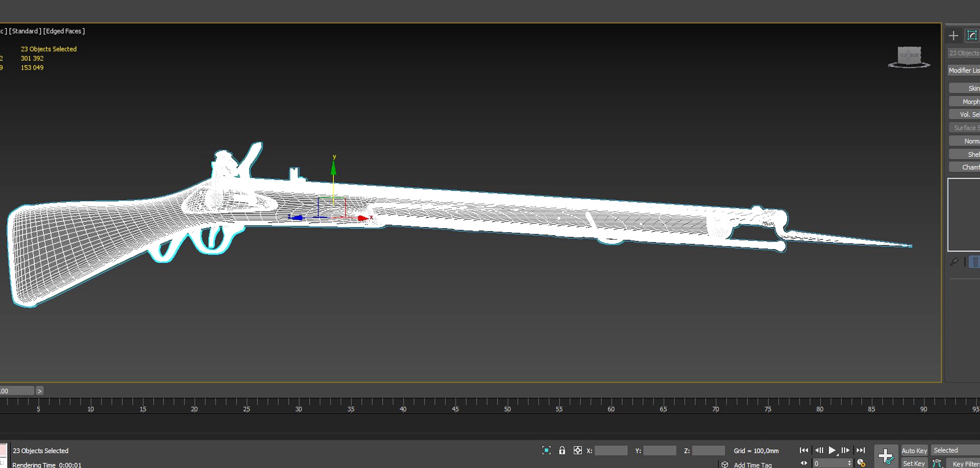Apply the Shell modifier button
980x468 pixels.
pyautogui.click(x=965, y=154)
